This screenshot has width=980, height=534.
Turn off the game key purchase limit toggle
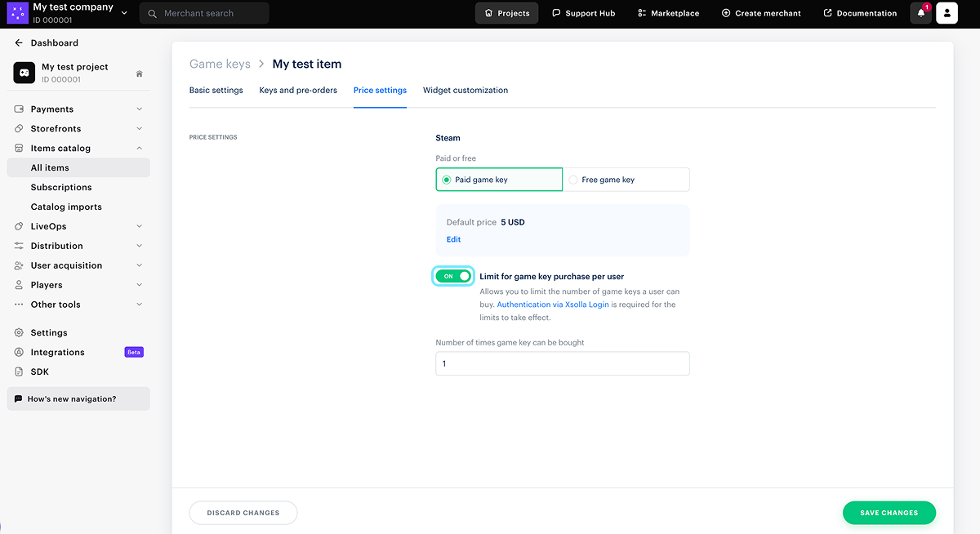click(454, 277)
